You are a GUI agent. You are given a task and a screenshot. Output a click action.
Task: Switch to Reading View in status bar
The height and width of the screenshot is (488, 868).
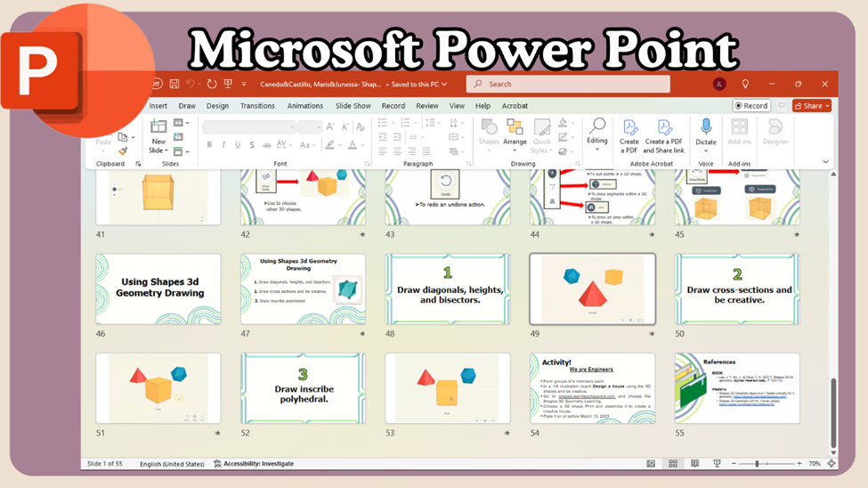pos(694,464)
